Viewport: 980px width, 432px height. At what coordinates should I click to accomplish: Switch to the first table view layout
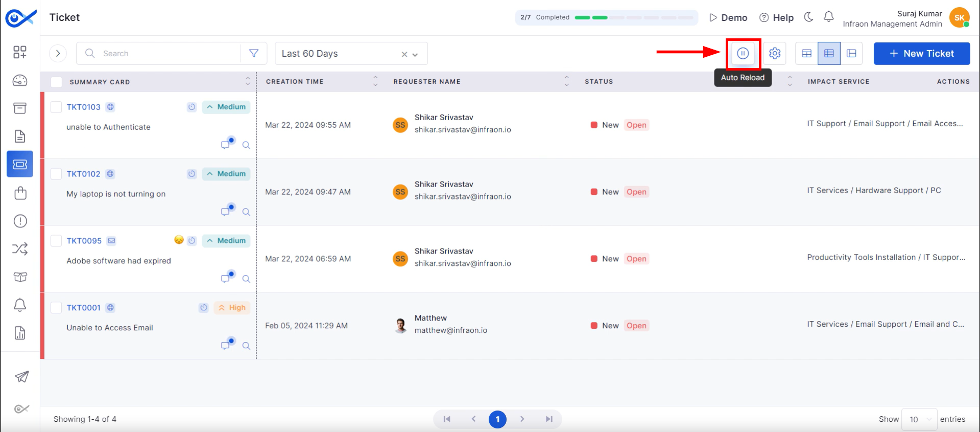[806, 53]
